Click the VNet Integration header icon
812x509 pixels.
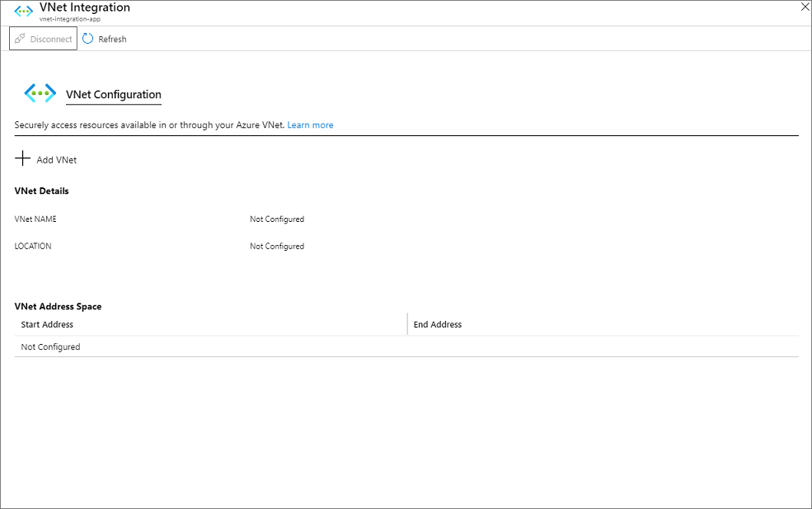tap(23, 11)
